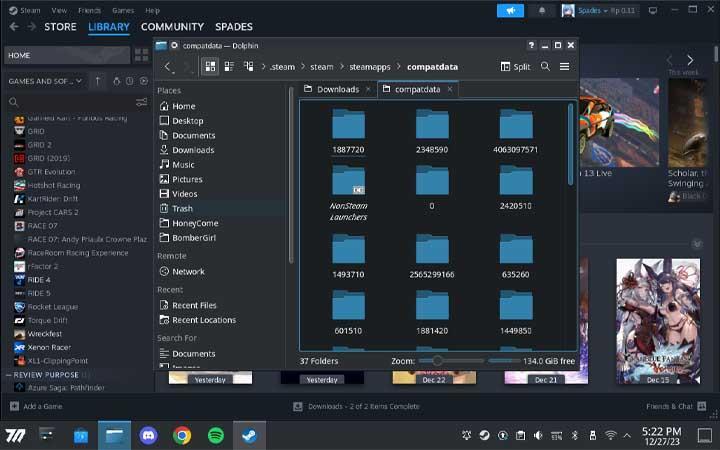Open SPADES profile tab in Steam
The image size is (720, 450).
pos(234,27)
